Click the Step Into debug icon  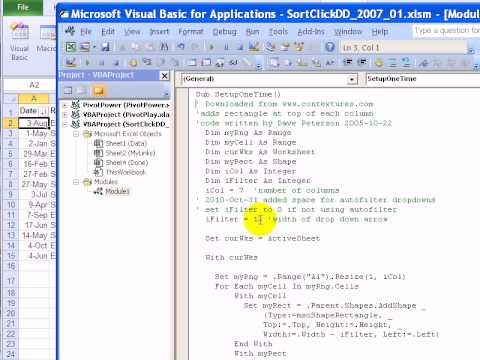coord(147,62)
